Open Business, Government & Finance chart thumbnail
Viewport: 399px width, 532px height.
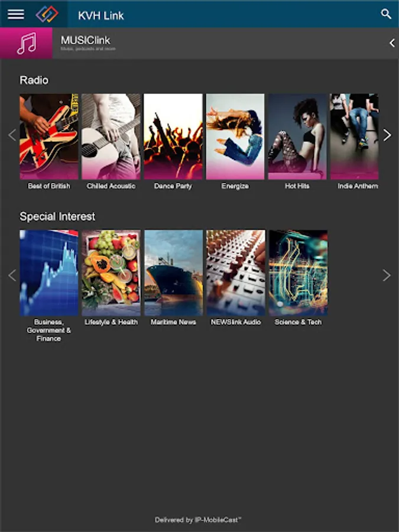(49, 273)
